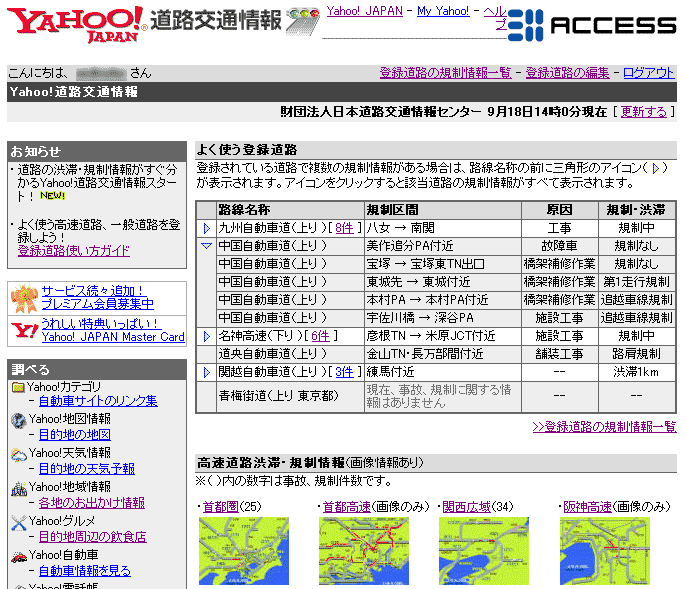Click the 宇佐川橋 → 深谷PA cell
This screenshot has width=685, height=589.
point(443,318)
